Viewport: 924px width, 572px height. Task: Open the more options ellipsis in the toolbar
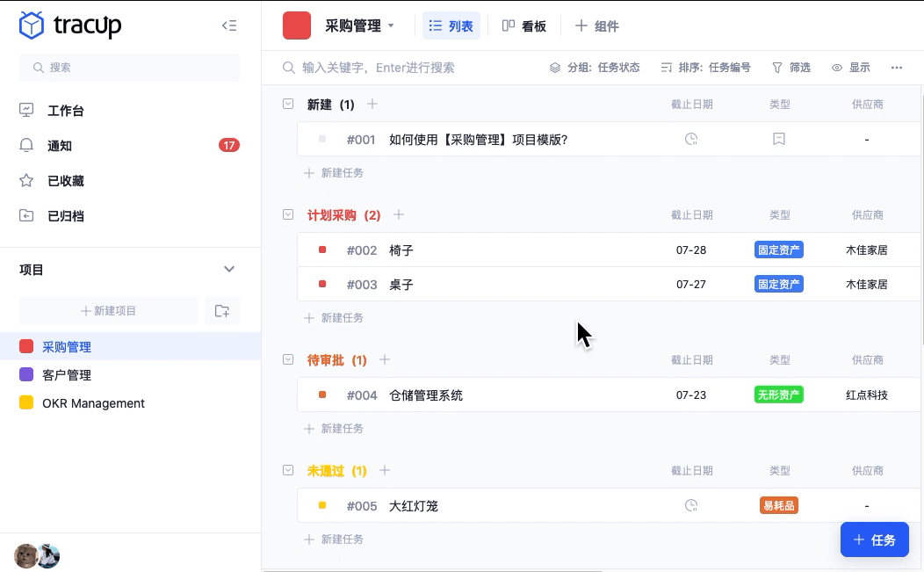tap(897, 67)
